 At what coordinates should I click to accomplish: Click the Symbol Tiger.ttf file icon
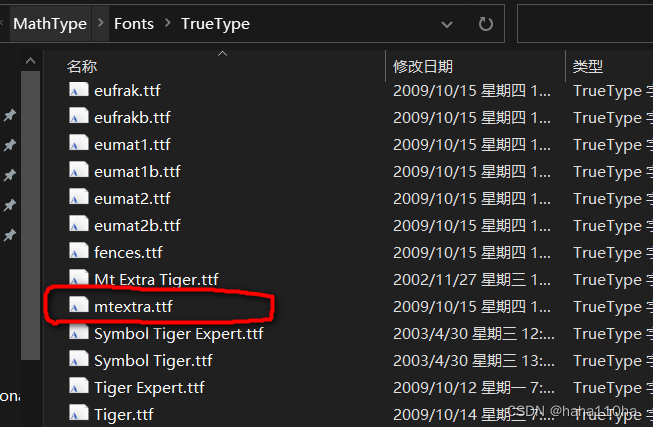(79, 360)
